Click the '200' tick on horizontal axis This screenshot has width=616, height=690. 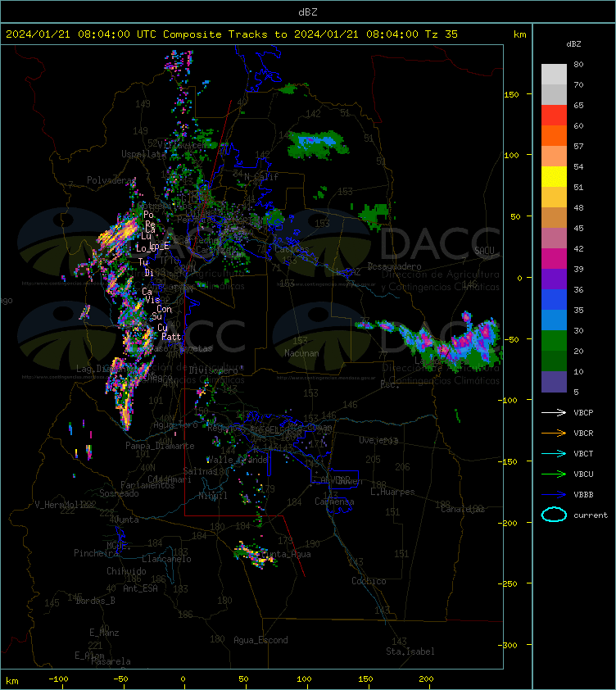(x=426, y=679)
